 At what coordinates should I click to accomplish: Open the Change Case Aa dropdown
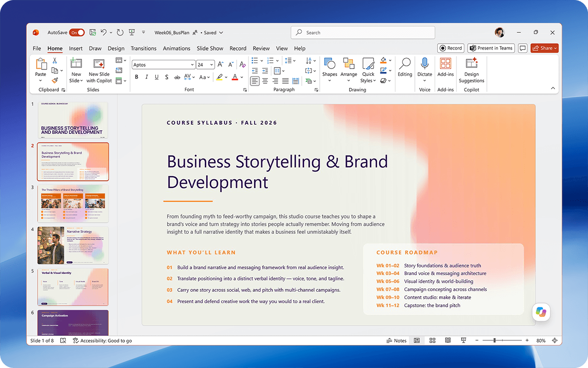204,77
